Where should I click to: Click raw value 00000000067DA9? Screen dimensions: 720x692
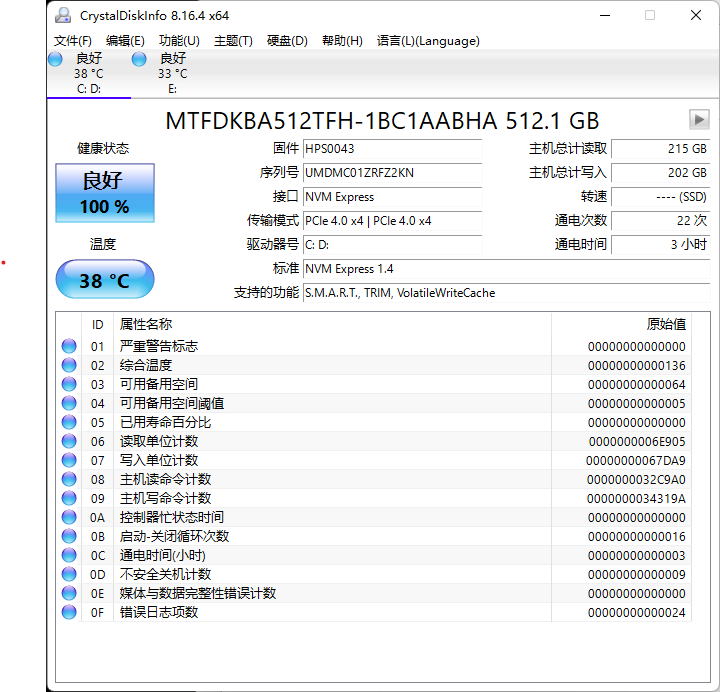pos(636,461)
